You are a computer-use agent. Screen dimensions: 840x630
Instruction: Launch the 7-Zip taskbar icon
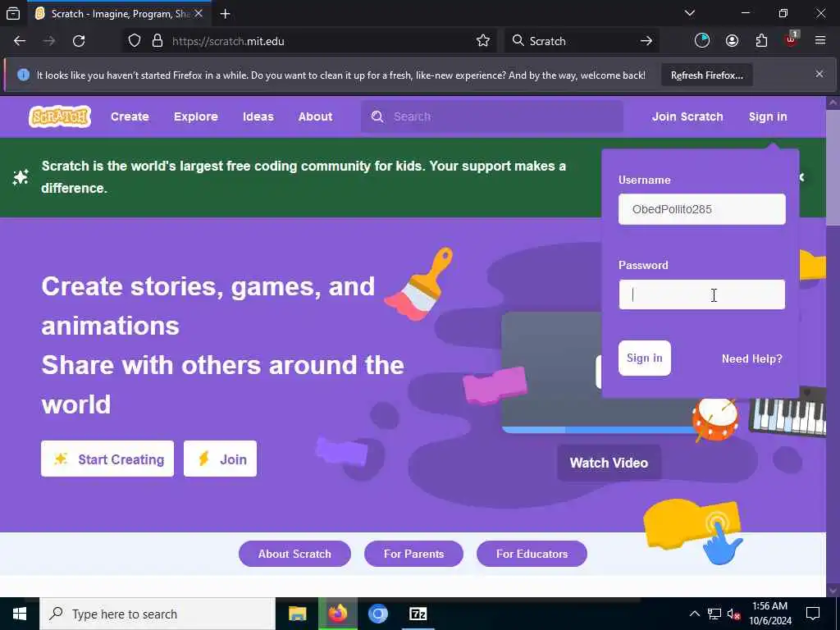[x=418, y=614]
